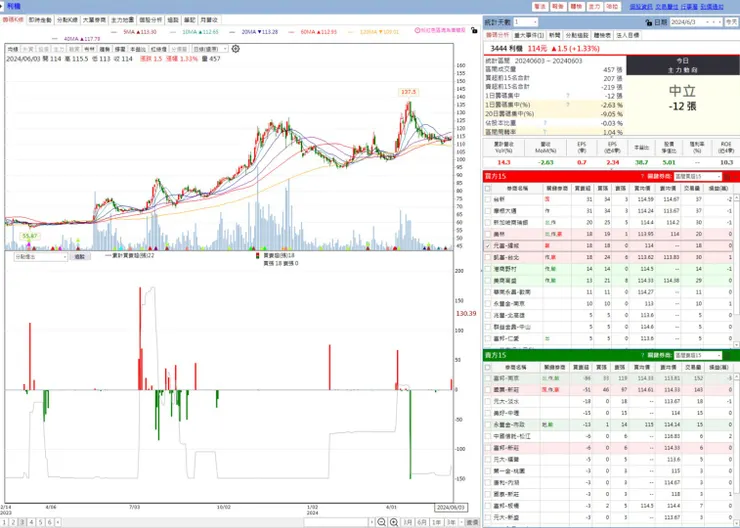Click the 6月 range button
The height and width of the screenshot is (528, 740).
point(422,522)
